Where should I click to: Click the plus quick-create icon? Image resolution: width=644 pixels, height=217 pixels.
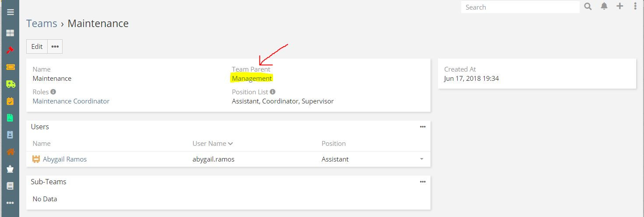click(x=619, y=7)
